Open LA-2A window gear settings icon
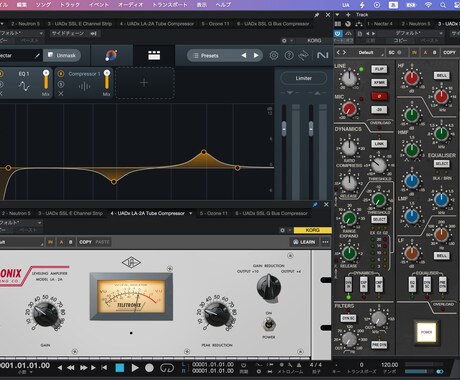 click(282, 230)
